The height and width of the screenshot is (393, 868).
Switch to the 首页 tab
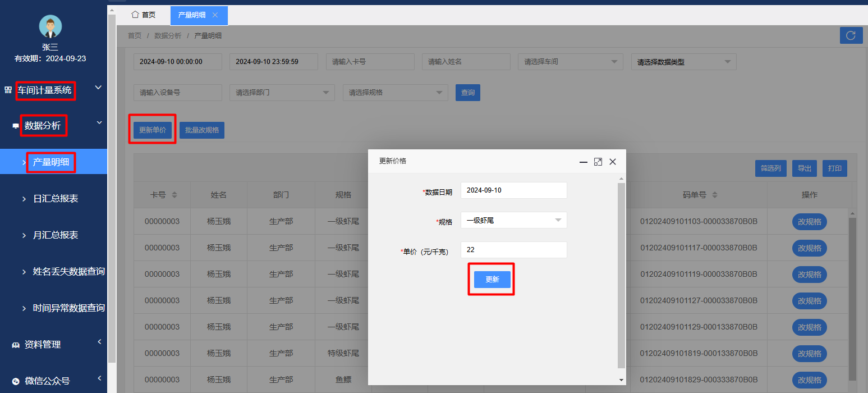[x=143, y=15]
